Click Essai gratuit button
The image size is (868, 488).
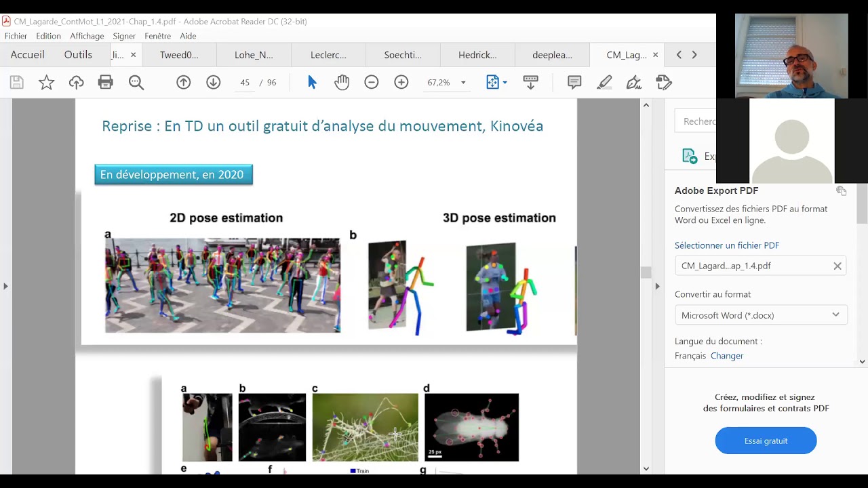coord(766,441)
